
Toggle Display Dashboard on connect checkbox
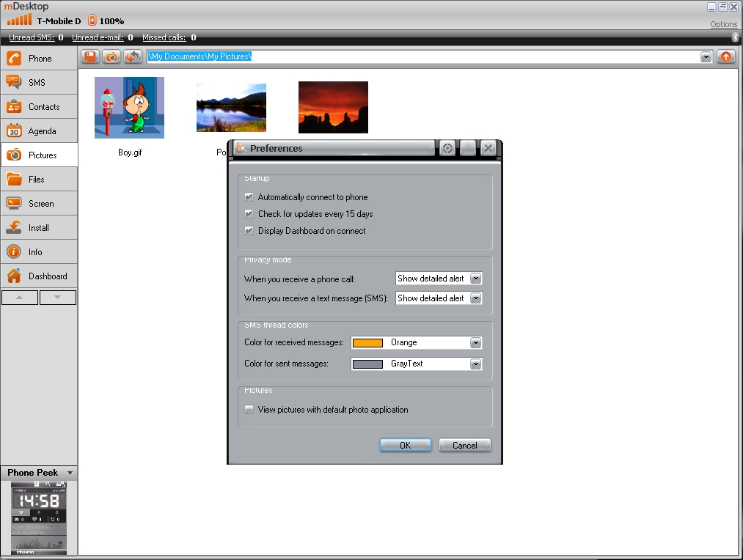coord(249,231)
